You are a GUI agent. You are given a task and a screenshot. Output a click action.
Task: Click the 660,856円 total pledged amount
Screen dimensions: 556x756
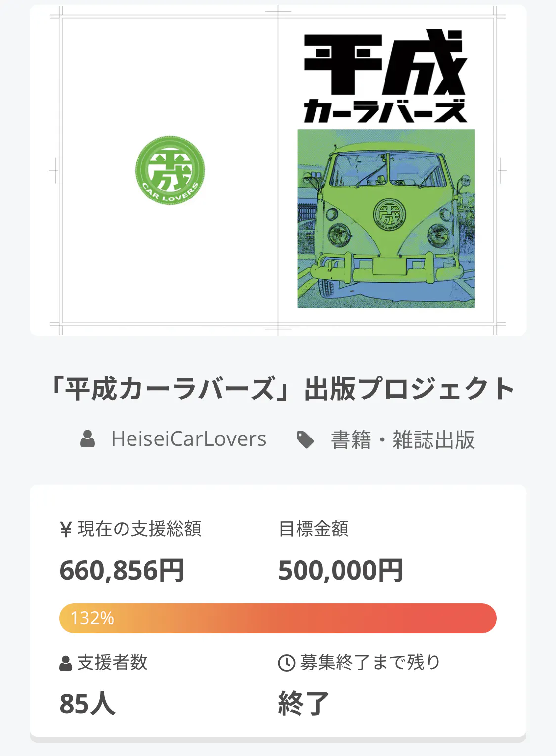pyautogui.click(x=122, y=571)
